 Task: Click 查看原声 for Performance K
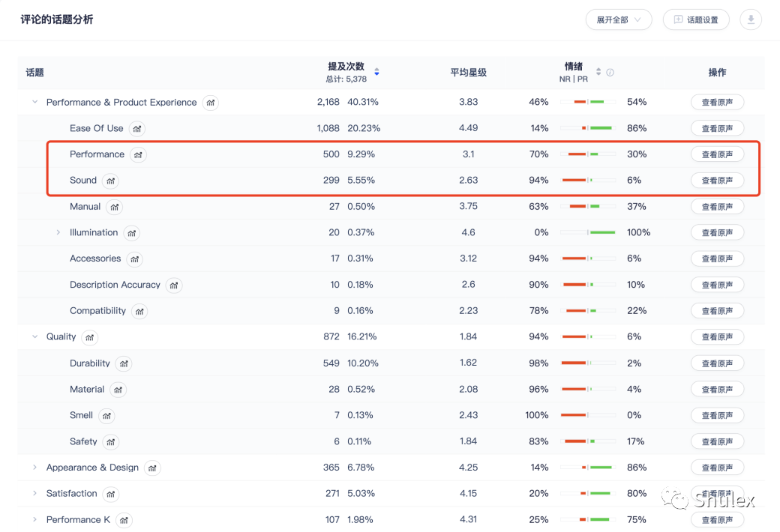[x=717, y=520]
